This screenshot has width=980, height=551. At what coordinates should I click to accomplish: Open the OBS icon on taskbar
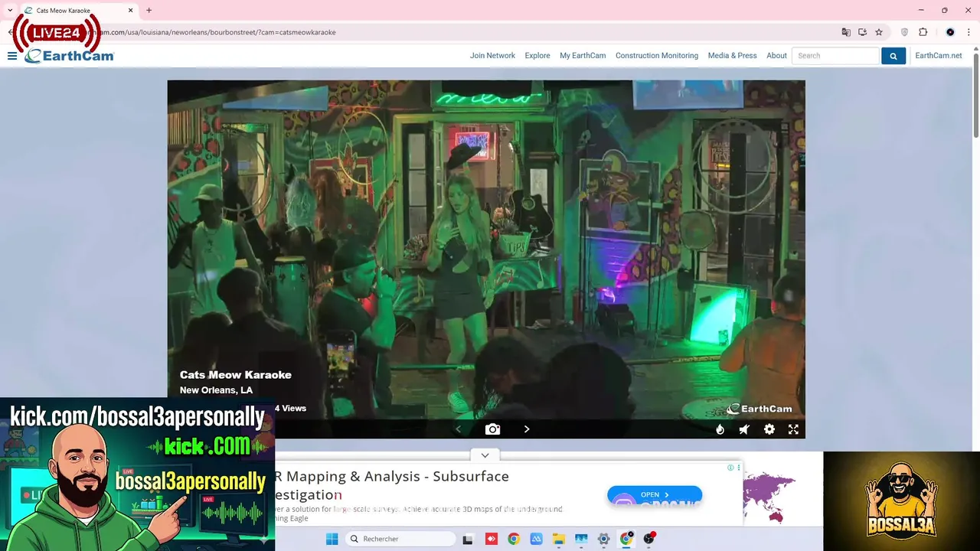pos(649,539)
